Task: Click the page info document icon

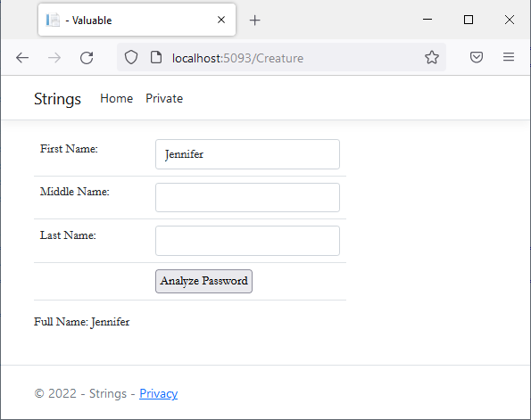Action: (x=156, y=58)
